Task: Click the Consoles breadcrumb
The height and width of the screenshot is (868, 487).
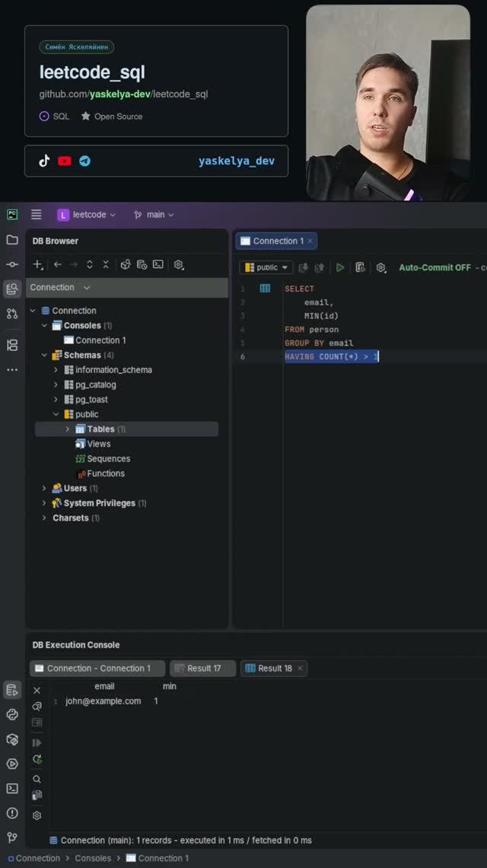Action: 93,858
